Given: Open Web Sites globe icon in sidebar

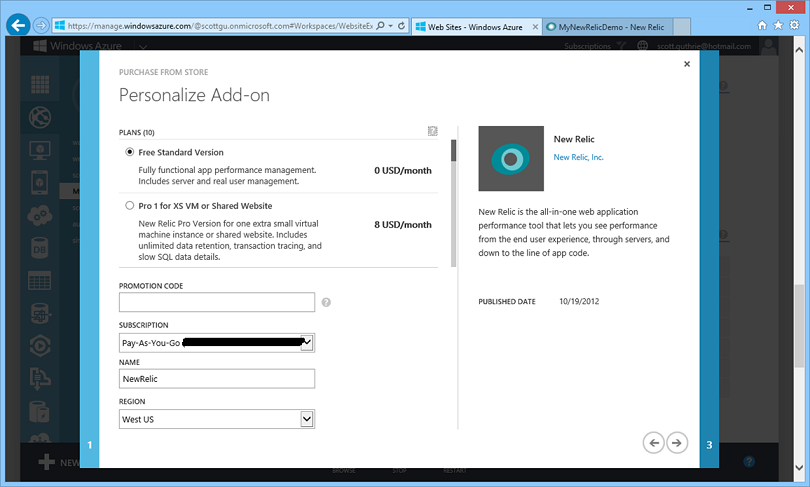Looking at the screenshot, I should 40,118.
